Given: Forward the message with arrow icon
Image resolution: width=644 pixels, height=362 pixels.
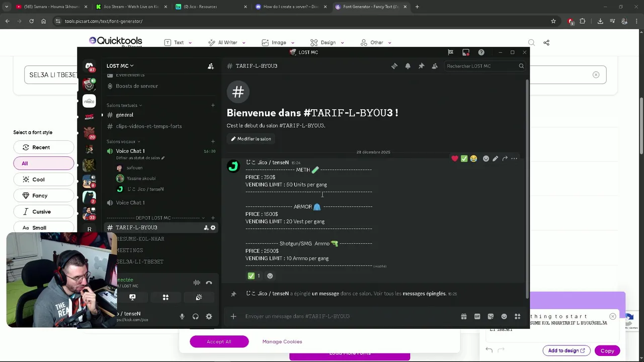Looking at the screenshot, I should [505, 158].
